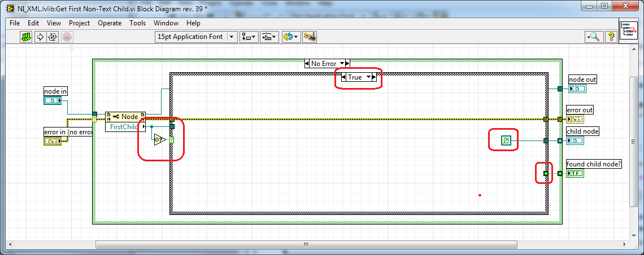The image size is (644, 255).
Task: Select the found child node? label
Action: click(x=594, y=164)
